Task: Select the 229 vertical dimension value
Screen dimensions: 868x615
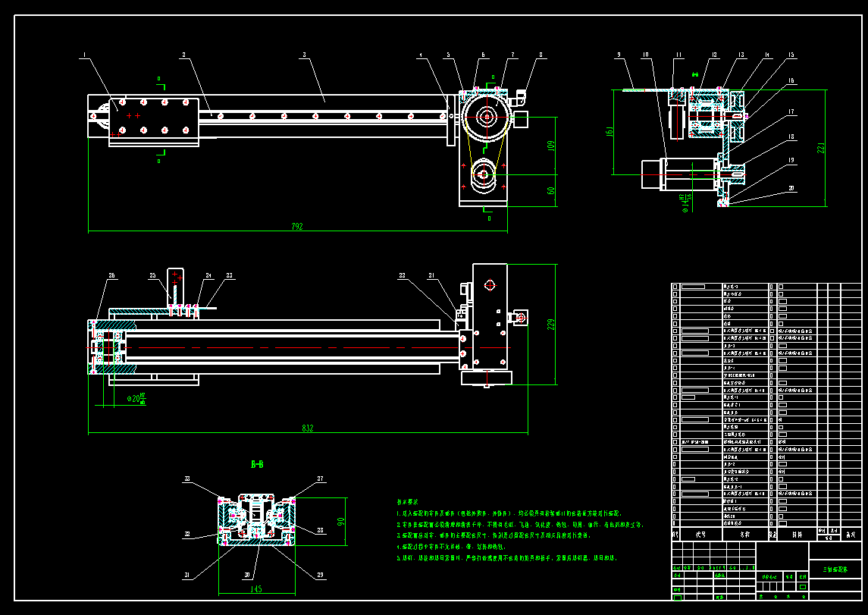Action: click(x=551, y=325)
